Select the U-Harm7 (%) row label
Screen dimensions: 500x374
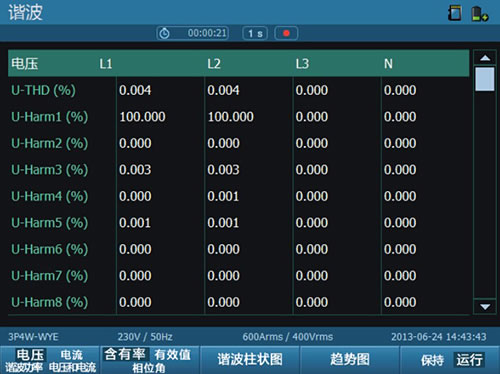point(50,276)
